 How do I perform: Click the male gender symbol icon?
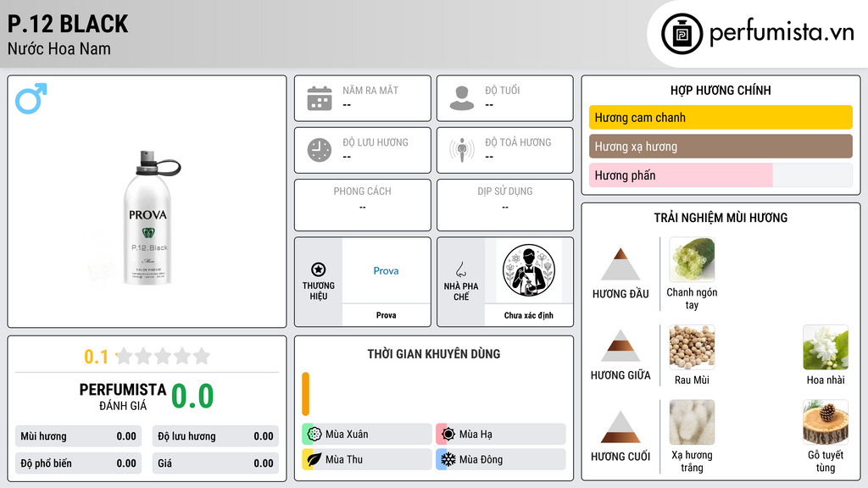(31, 98)
